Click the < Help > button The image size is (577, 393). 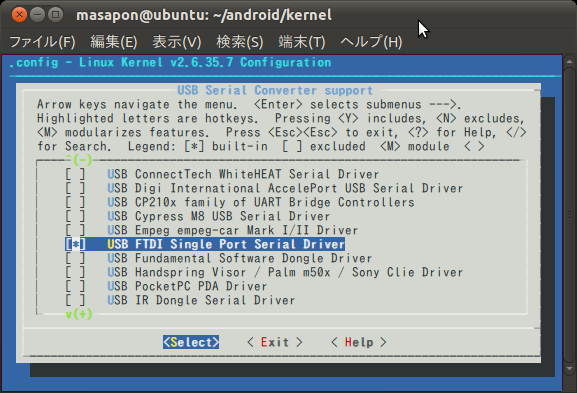tap(359, 342)
